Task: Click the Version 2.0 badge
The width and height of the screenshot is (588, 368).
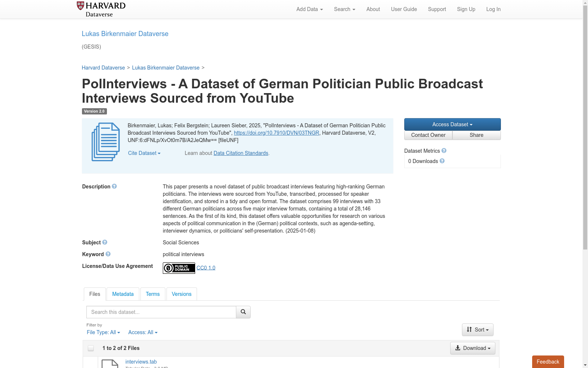Action: pyautogui.click(x=94, y=111)
